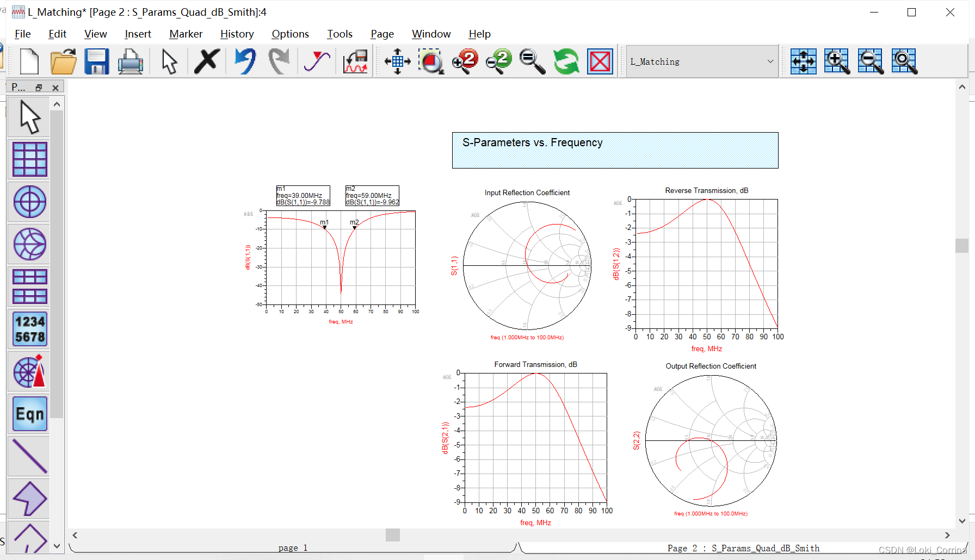Open the Window menu
This screenshot has height=560, width=975.
pos(431,34)
